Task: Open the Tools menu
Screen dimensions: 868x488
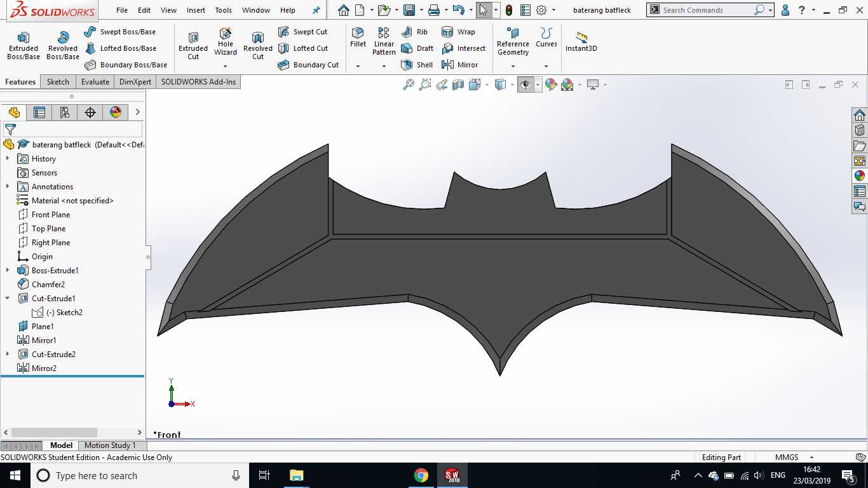Action: (x=224, y=10)
